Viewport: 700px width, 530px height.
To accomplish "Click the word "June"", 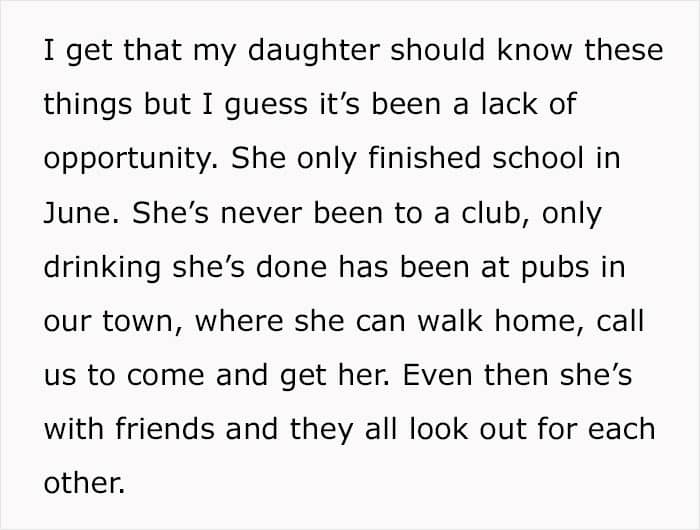I will 74,213.
